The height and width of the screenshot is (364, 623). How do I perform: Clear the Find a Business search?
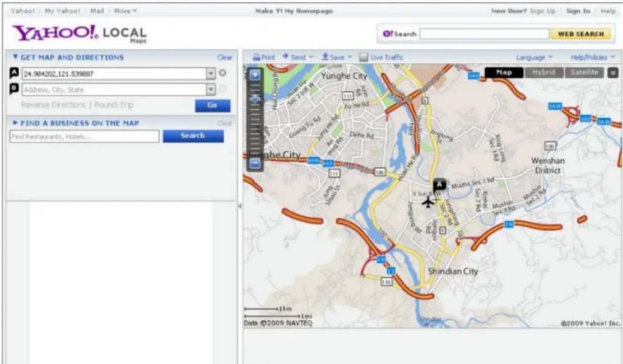[x=225, y=123]
